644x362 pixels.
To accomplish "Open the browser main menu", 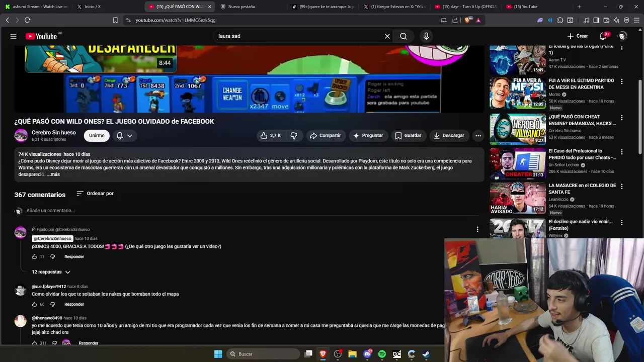I will [x=637, y=20].
